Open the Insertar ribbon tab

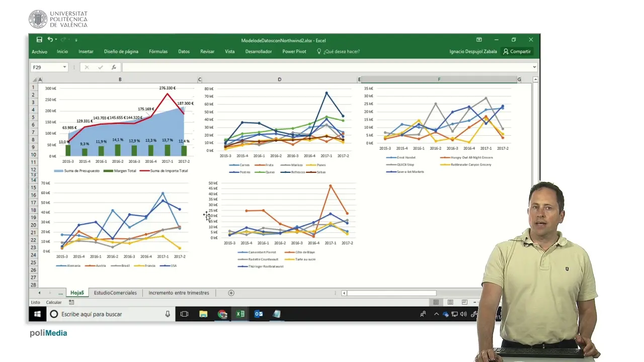click(86, 51)
